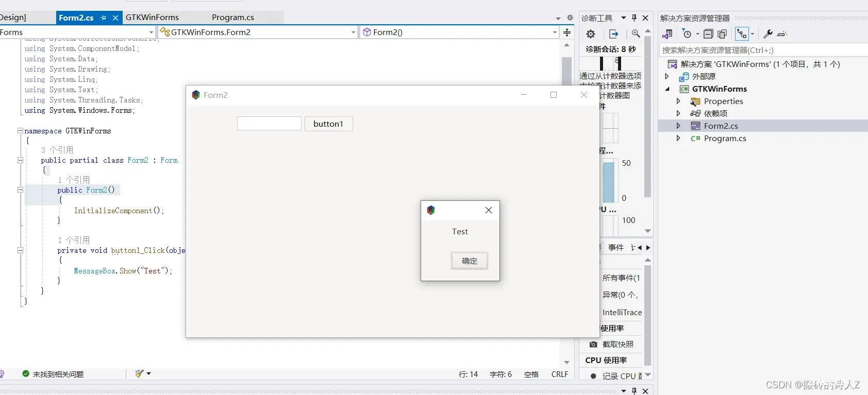The height and width of the screenshot is (395, 868).
Task: Toggle sync with active document button
Action: pos(742,34)
